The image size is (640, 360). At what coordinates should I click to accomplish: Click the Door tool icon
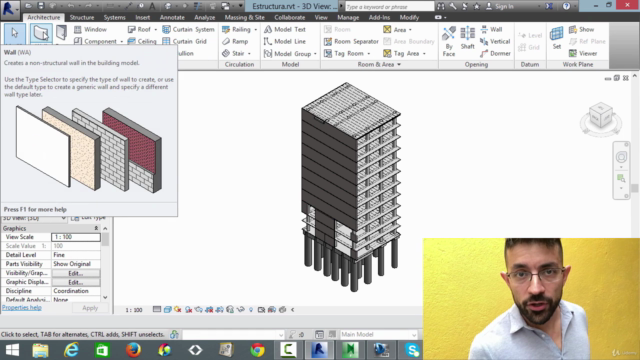[x=61, y=33]
